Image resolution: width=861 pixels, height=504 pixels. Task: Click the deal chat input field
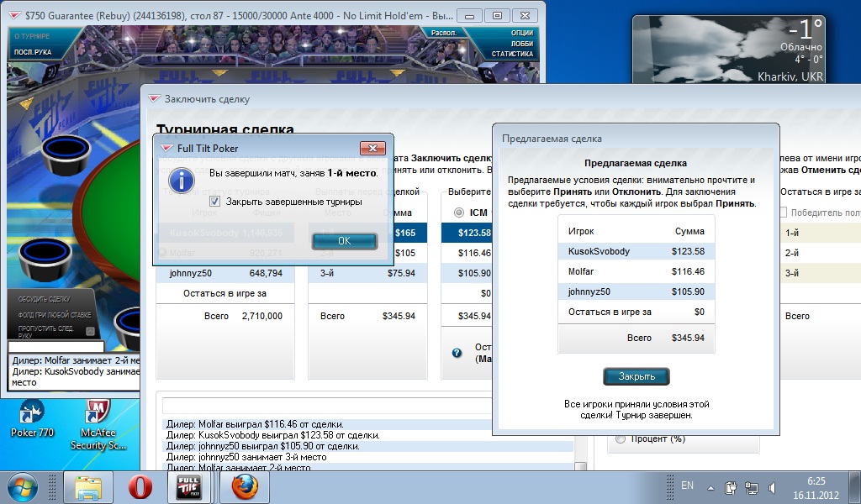327,406
